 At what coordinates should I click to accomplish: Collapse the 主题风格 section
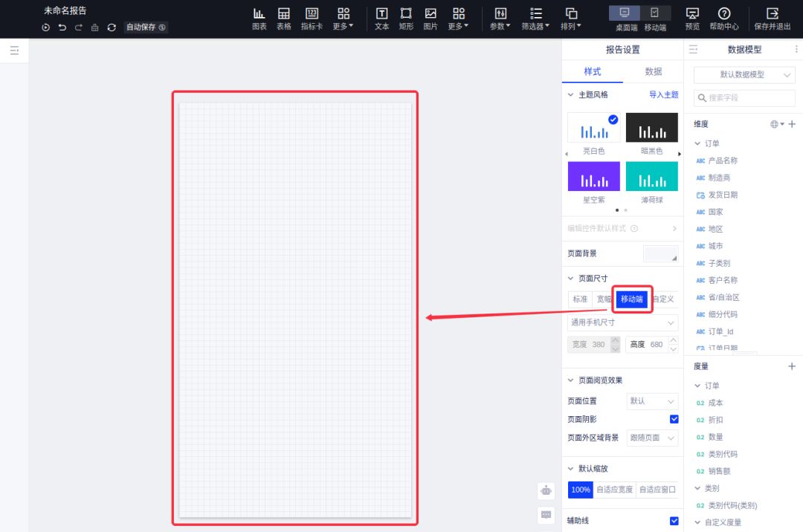click(570, 94)
